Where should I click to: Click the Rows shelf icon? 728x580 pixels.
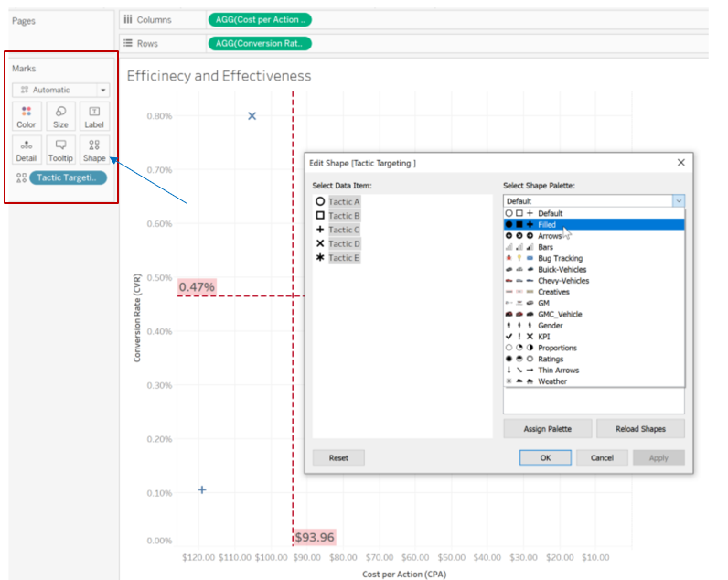(x=128, y=43)
